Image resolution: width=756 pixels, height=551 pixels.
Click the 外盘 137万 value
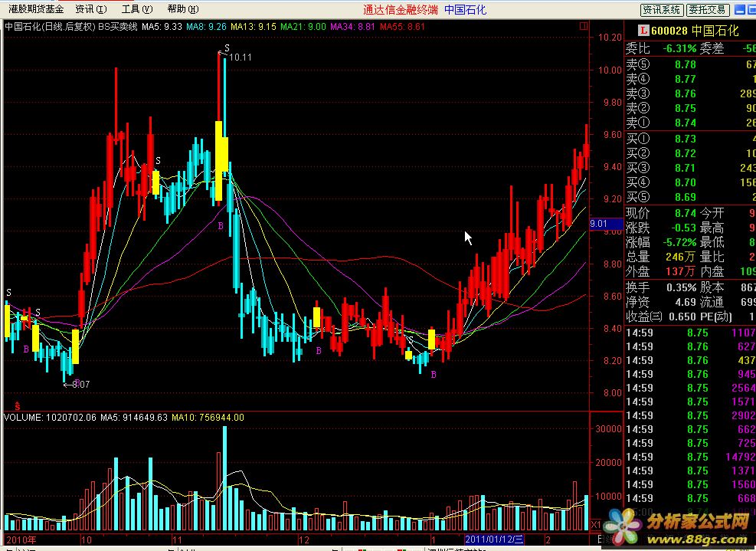tap(681, 271)
